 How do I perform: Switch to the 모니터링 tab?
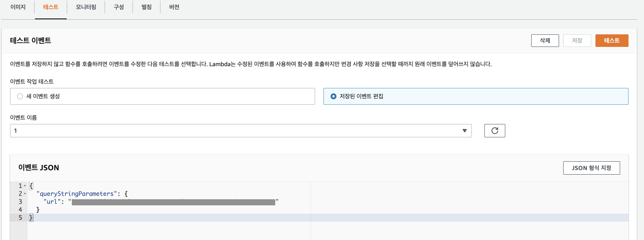[x=86, y=7]
